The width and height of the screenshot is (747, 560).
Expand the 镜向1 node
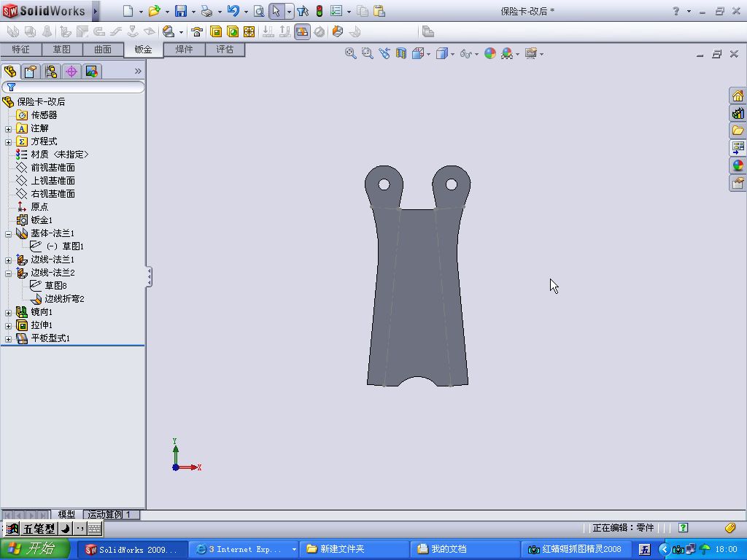click(8, 313)
